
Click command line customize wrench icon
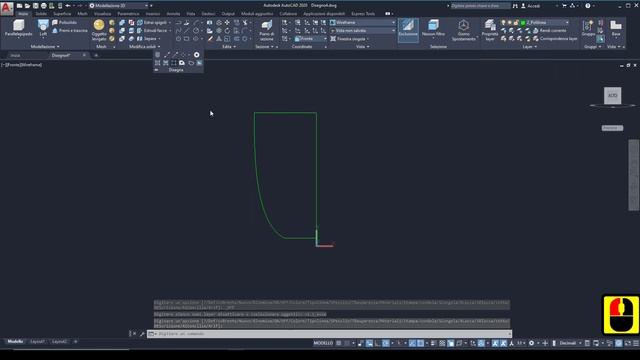click(142, 334)
